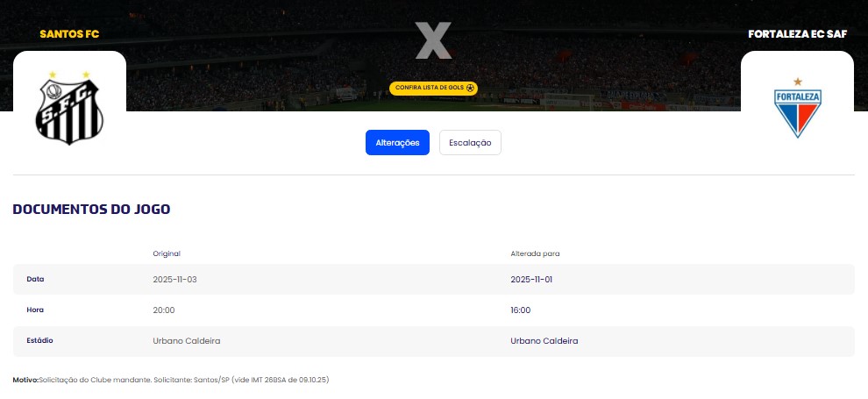The image size is (868, 399).
Task: Click the SANTOS FC team name
Action: click(x=69, y=34)
